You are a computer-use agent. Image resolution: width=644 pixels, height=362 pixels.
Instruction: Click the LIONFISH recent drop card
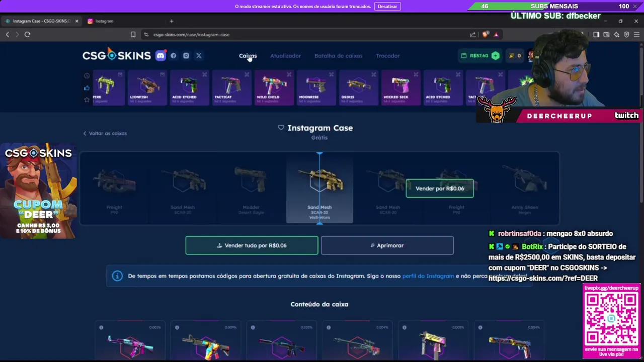point(147,87)
